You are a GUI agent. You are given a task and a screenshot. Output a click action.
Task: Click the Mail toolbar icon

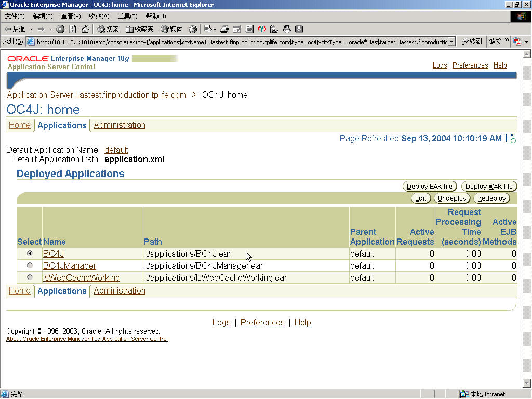click(208, 29)
